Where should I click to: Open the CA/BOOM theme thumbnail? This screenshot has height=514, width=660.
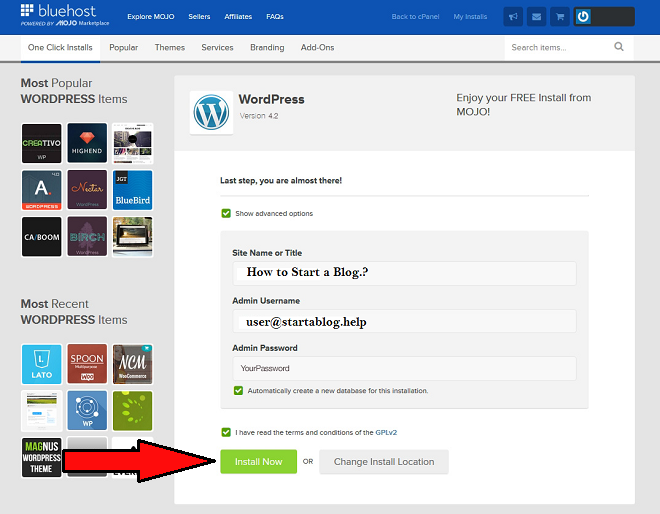(x=42, y=237)
